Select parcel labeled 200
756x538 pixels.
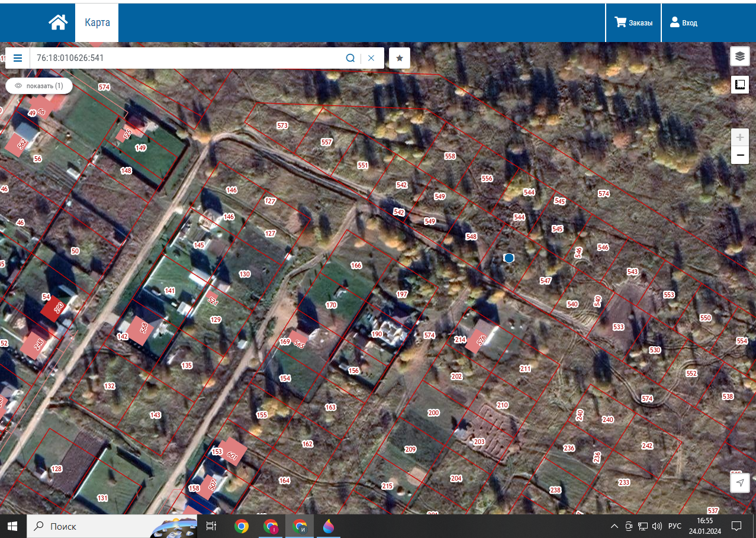click(x=434, y=413)
